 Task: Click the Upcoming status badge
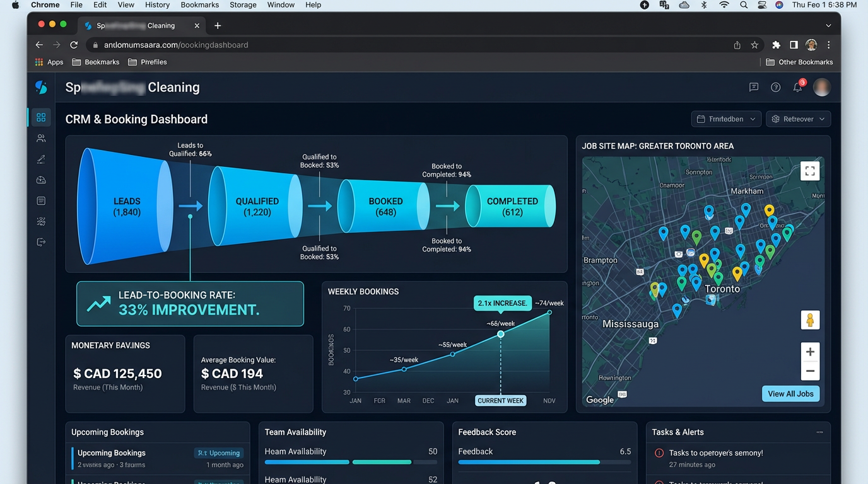coord(218,452)
